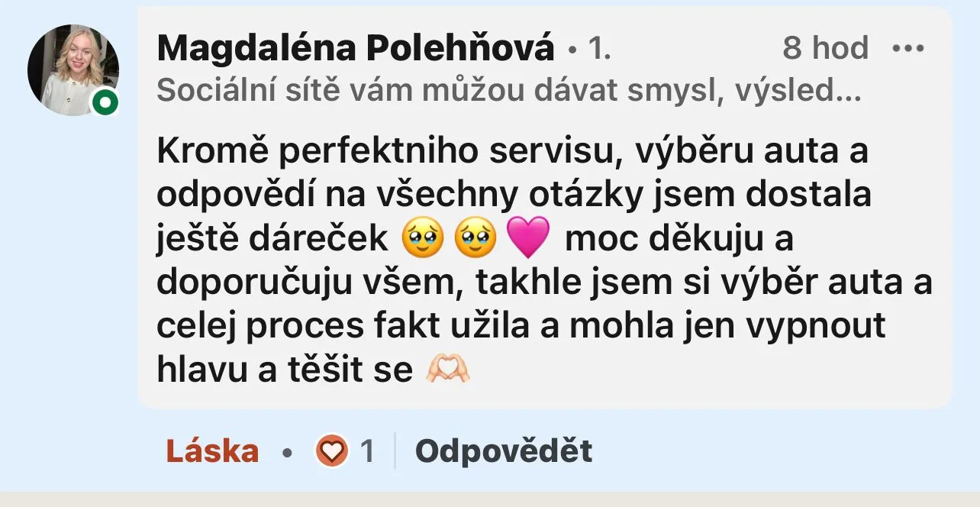Click the red heart reaction icon
This screenshot has width=980, height=507.
point(331,452)
